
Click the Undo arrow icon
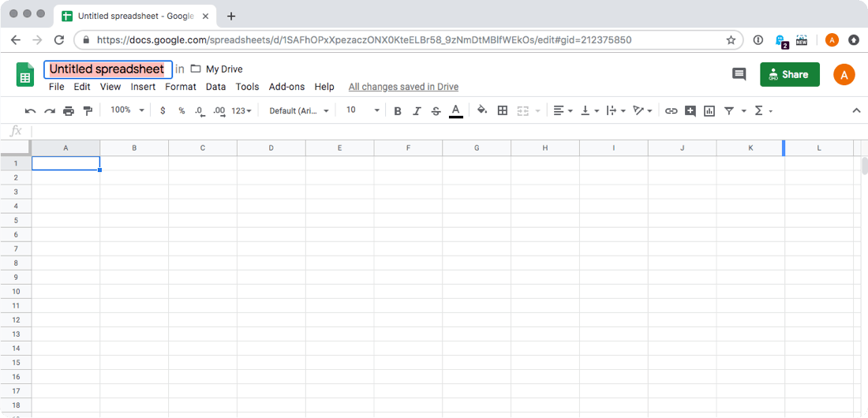click(x=31, y=110)
